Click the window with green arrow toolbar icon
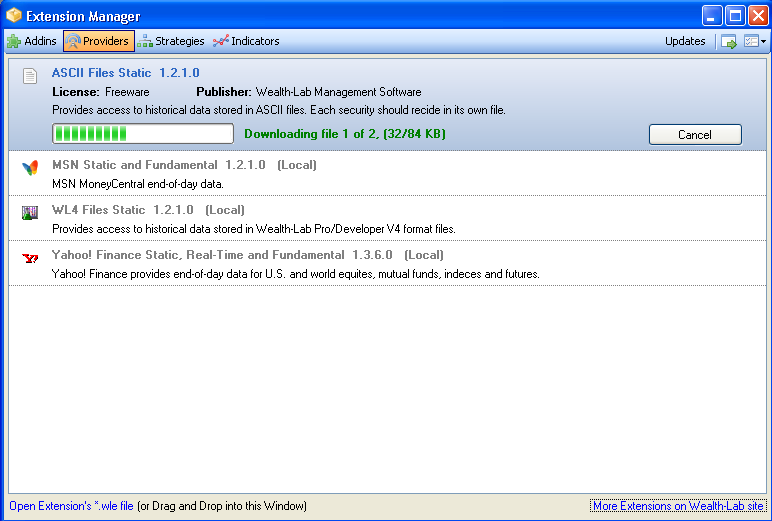This screenshot has height=521, width=772. point(728,41)
